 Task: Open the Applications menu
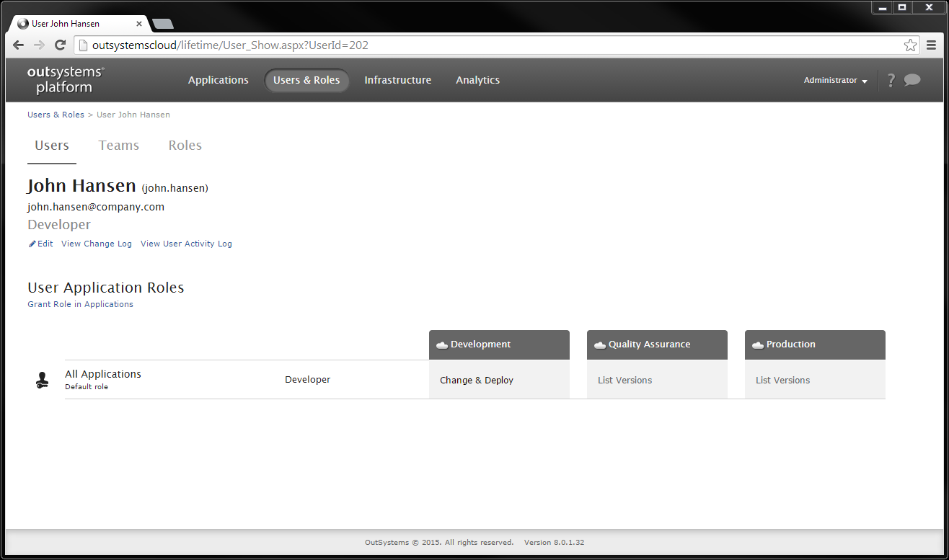(218, 80)
